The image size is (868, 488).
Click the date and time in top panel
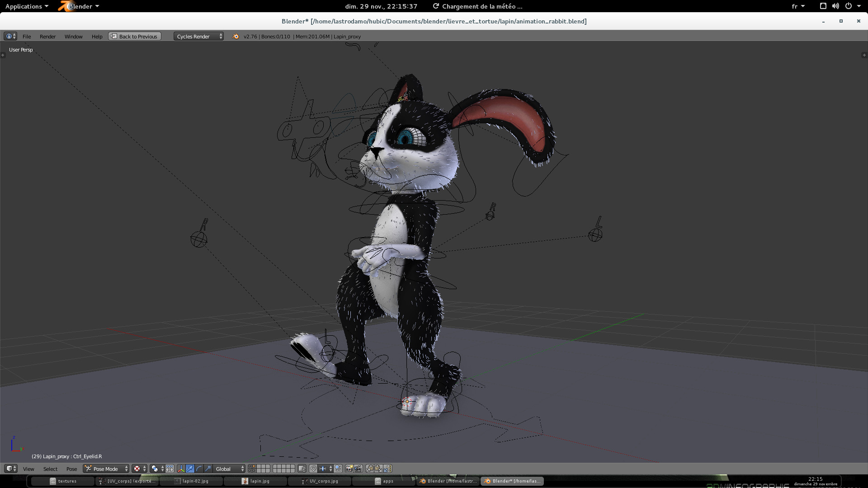pos(381,6)
